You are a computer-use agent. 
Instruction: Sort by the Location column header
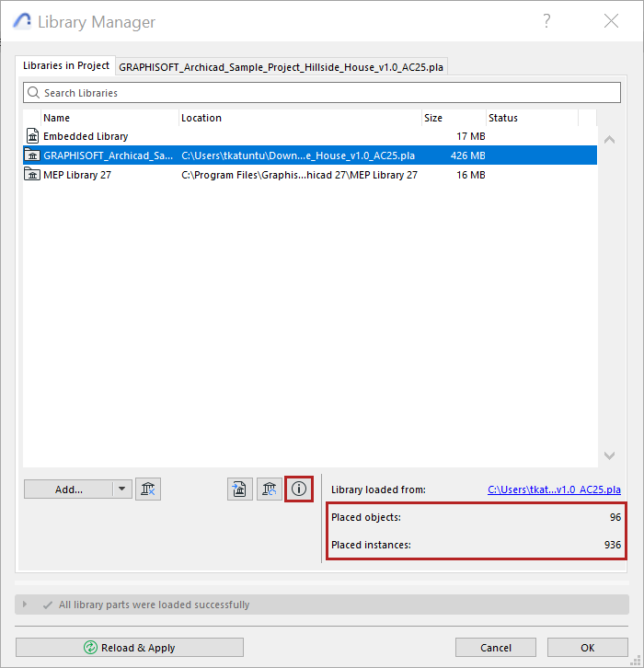[300, 118]
